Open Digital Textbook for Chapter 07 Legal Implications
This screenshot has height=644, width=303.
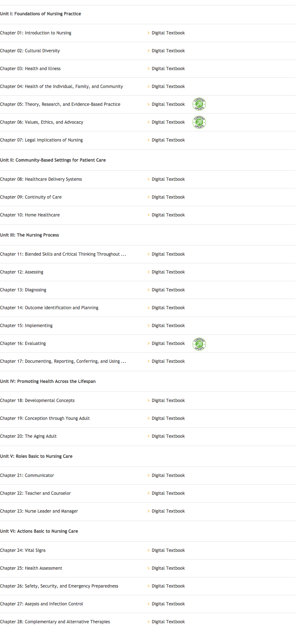[x=168, y=140]
